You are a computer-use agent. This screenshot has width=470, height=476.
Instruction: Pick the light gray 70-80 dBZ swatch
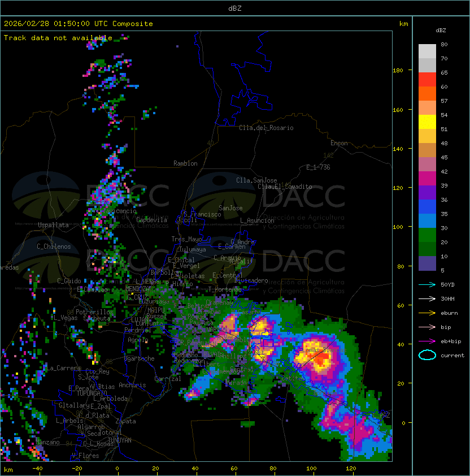click(427, 51)
